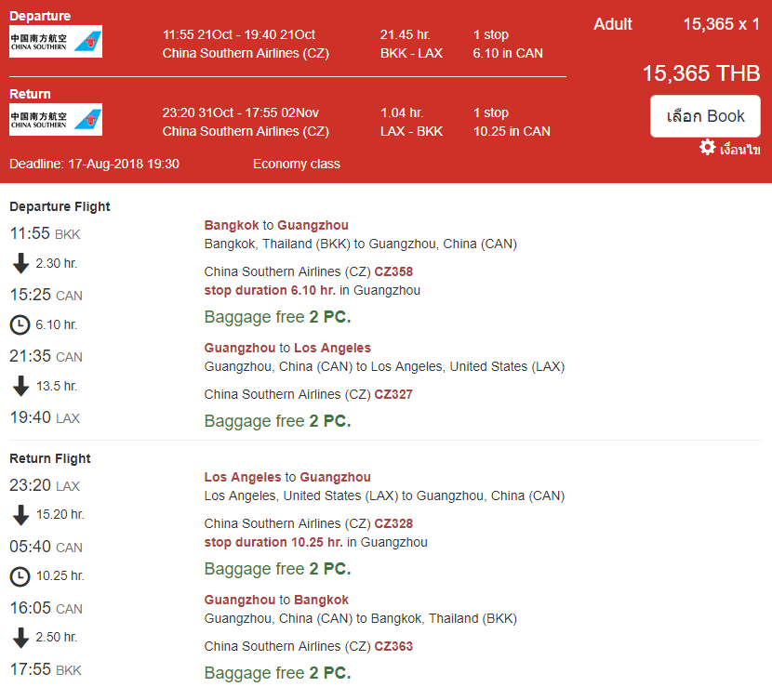The height and width of the screenshot is (700, 772).
Task: Select the Adult passenger label
Action: pos(612,24)
